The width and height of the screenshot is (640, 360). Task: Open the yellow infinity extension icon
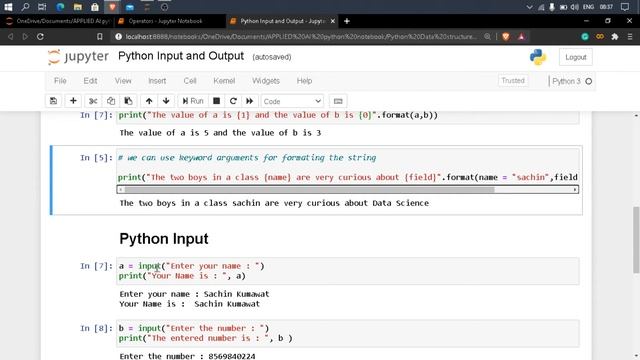tap(600, 36)
